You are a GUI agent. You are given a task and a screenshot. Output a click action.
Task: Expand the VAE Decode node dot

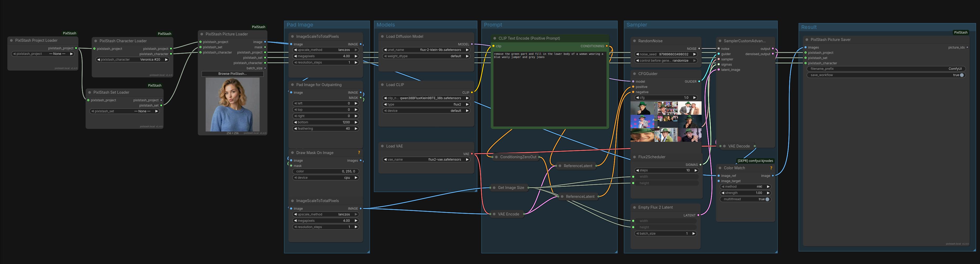pyautogui.click(x=724, y=146)
